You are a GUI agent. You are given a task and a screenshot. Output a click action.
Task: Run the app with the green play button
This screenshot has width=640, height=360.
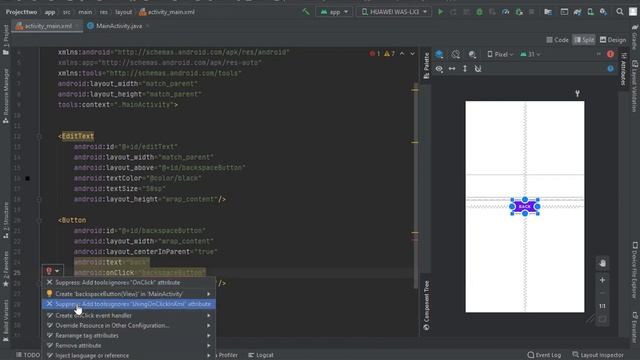(440, 12)
